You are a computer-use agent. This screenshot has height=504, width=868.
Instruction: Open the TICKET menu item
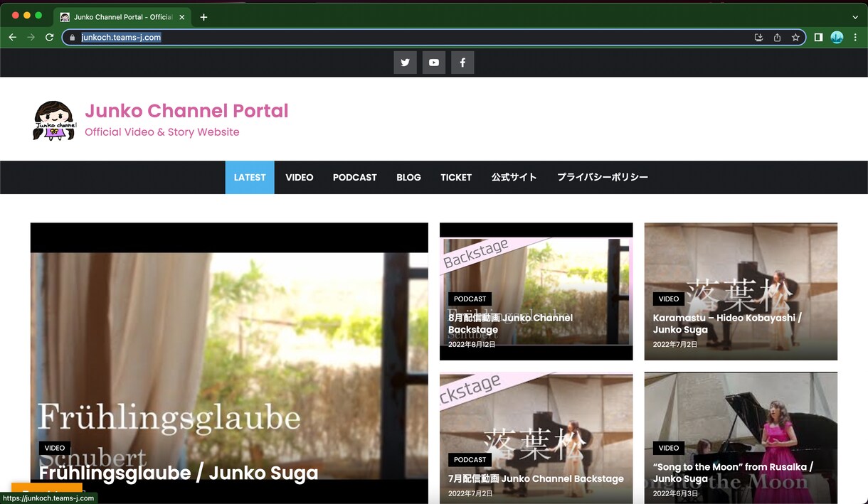pyautogui.click(x=456, y=178)
